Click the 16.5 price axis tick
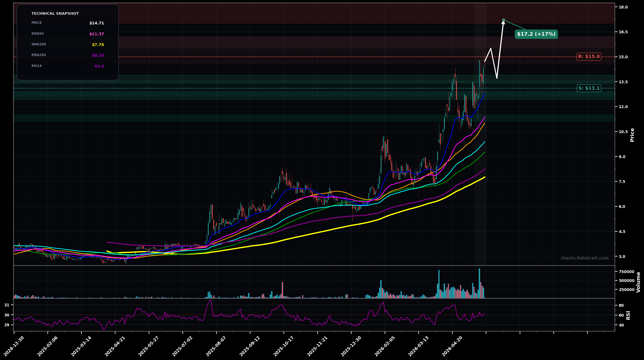Image resolution: width=644 pixels, height=360 pixels. (x=623, y=32)
